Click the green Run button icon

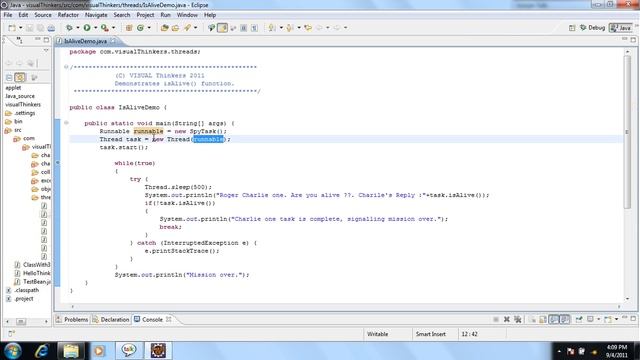(87, 28)
